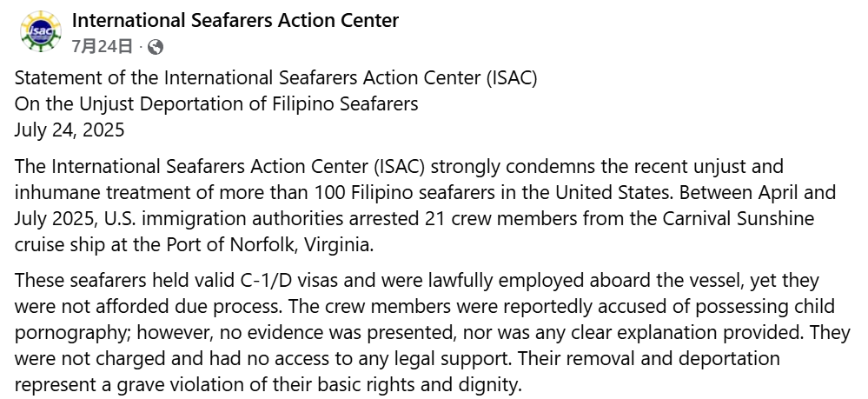Open the post's 7月24日 timestamp
This screenshot has width=868, height=399.
pos(102,46)
